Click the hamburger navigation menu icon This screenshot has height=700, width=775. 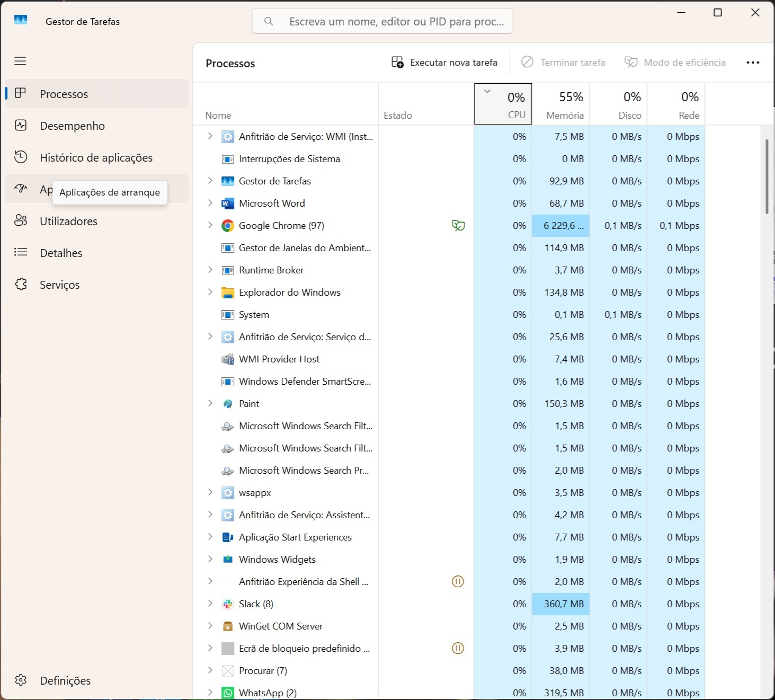(x=20, y=61)
